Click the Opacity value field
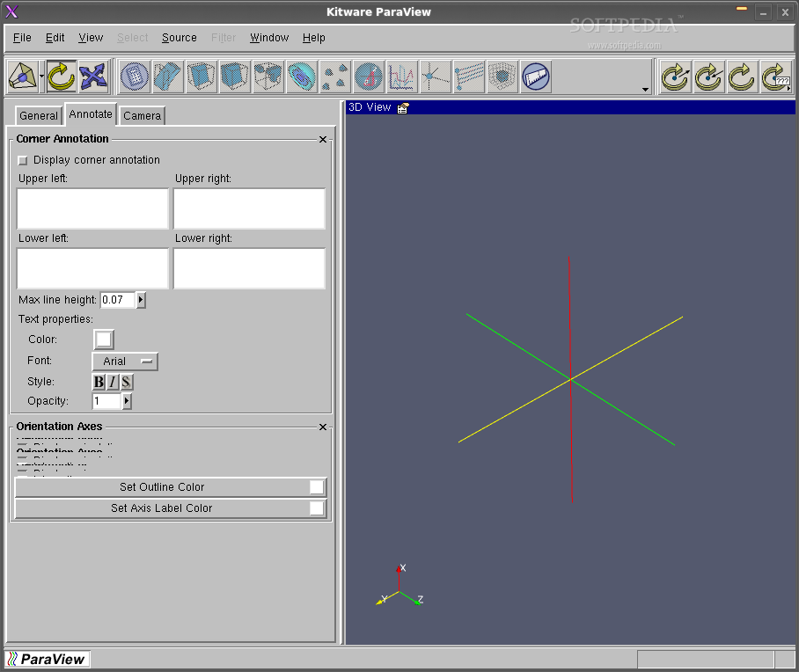The width and height of the screenshot is (799, 672). point(106,401)
